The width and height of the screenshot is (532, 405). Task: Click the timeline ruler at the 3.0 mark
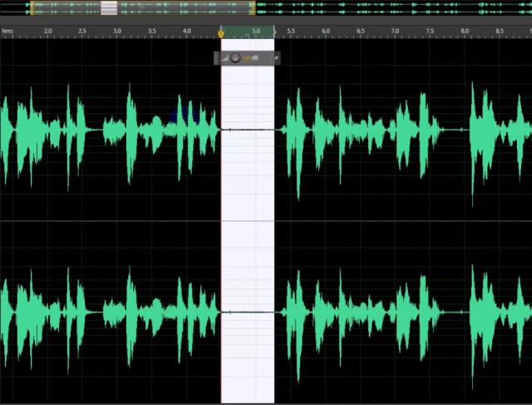coord(117,33)
